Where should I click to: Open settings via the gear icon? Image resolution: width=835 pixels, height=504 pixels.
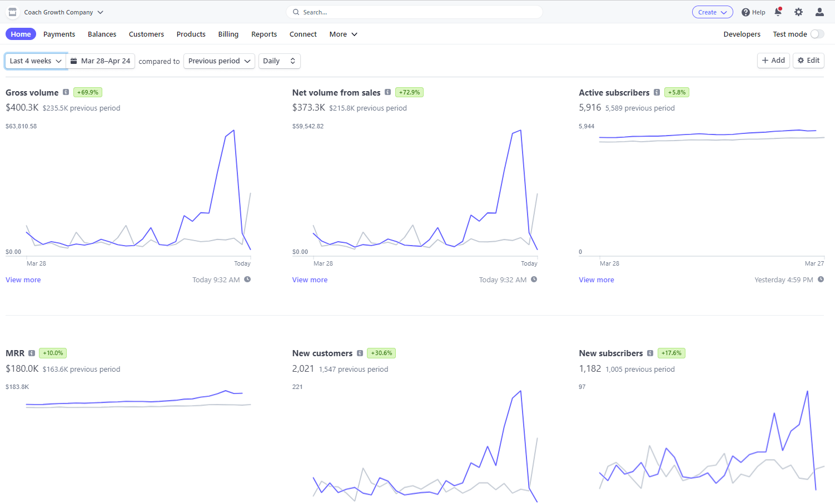tap(798, 12)
